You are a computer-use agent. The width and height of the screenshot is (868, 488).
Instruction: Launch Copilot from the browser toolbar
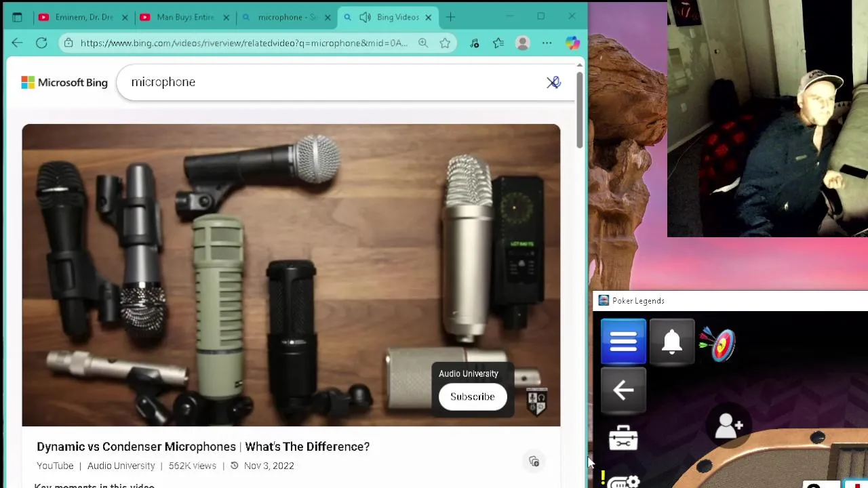[572, 43]
